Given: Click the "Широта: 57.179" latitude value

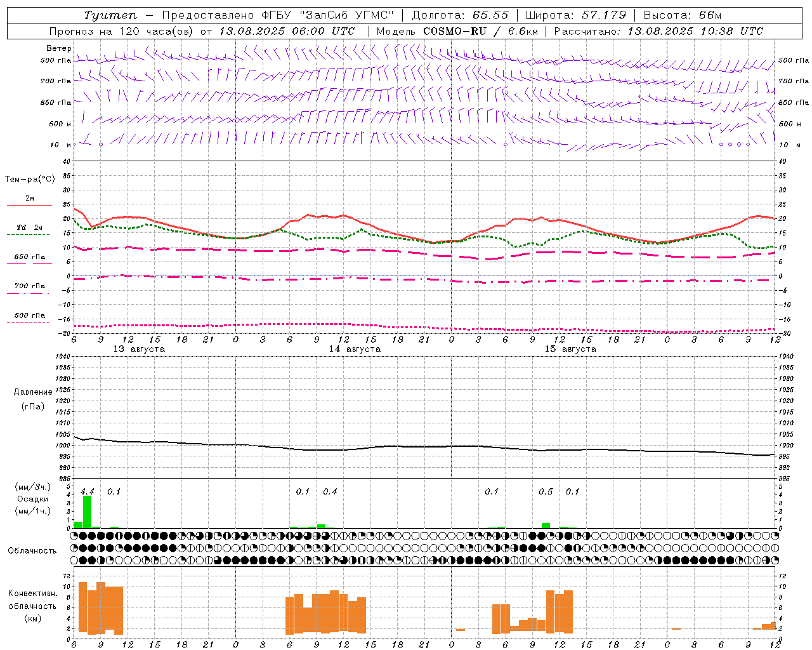Looking at the screenshot, I should (x=576, y=15).
